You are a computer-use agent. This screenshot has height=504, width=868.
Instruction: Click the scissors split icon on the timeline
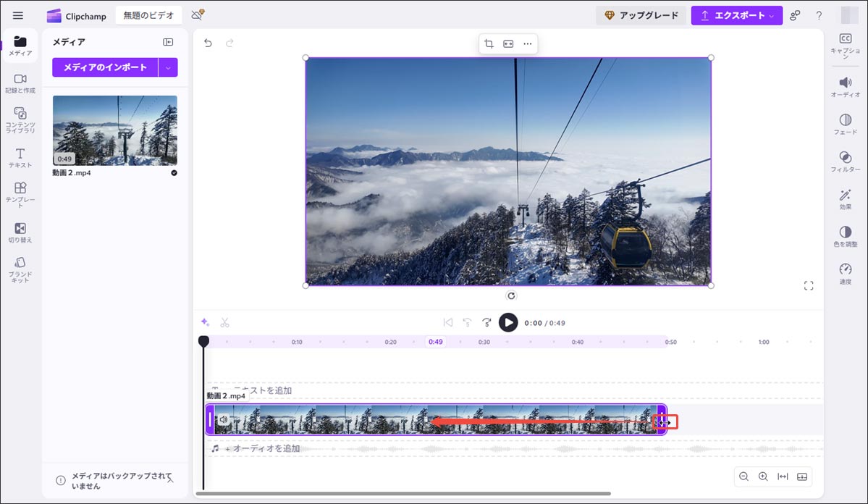click(x=224, y=322)
